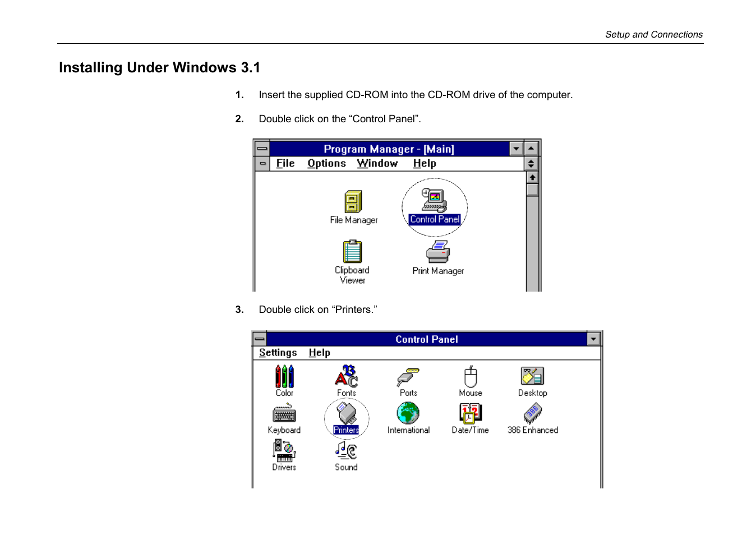Click the scrollbar up arrow in Main group
Screen dimensions: 756x535
(532, 178)
